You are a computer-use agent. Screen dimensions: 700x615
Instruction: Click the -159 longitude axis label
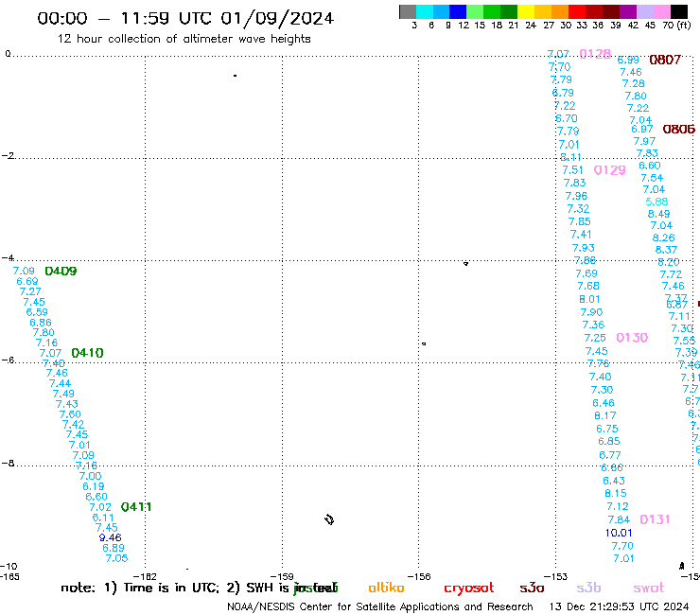(282, 576)
